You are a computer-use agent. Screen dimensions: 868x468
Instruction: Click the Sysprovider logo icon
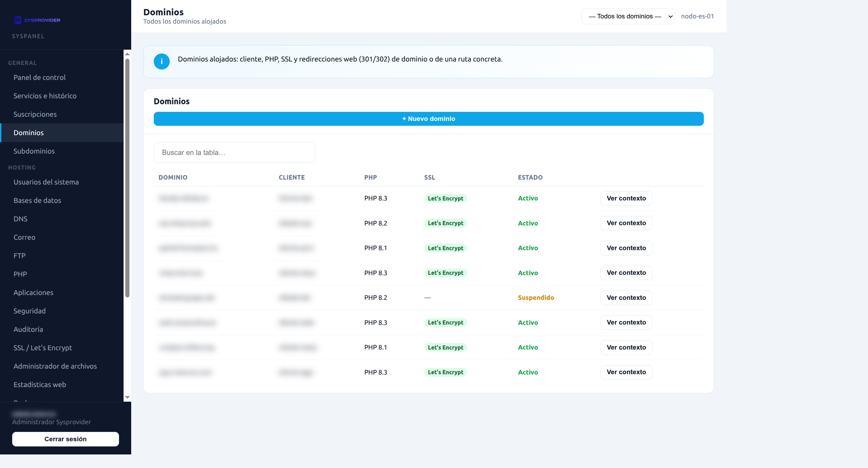pos(17,20)
